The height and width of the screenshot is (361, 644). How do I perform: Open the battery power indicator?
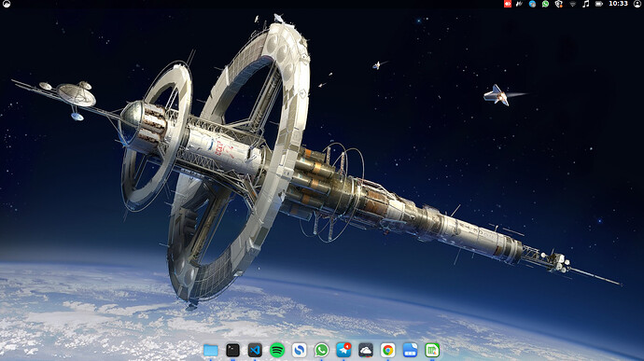click(599, 4)
